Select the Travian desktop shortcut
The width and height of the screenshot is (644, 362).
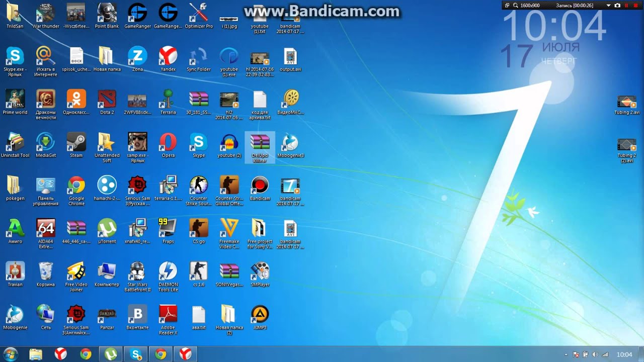coord(15,275)
